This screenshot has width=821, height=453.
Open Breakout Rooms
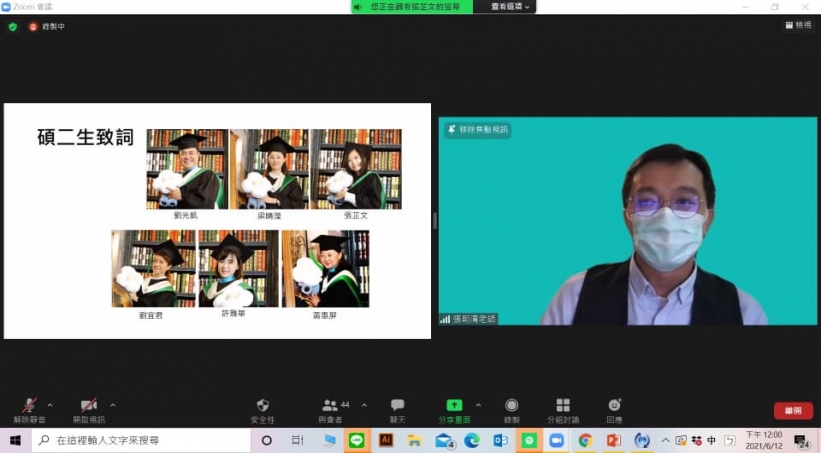coord(563,408)
